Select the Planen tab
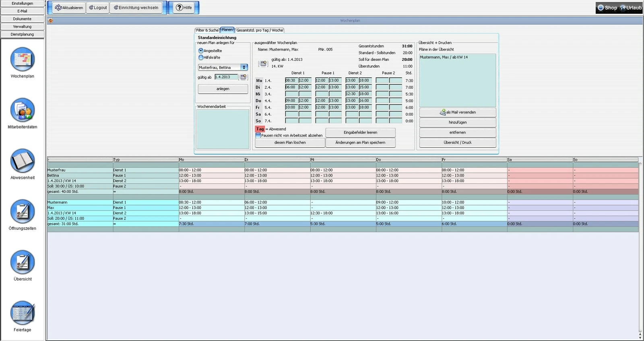The height and width of the screenshot is (341, 644). point(227,30)
